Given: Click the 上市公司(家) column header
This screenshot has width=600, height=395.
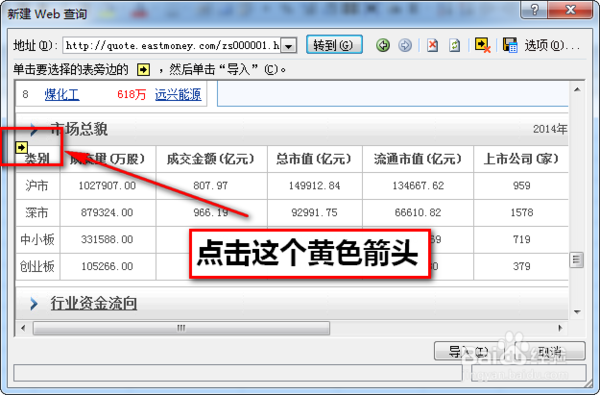Looking at the screenshot, I should 521,159.
